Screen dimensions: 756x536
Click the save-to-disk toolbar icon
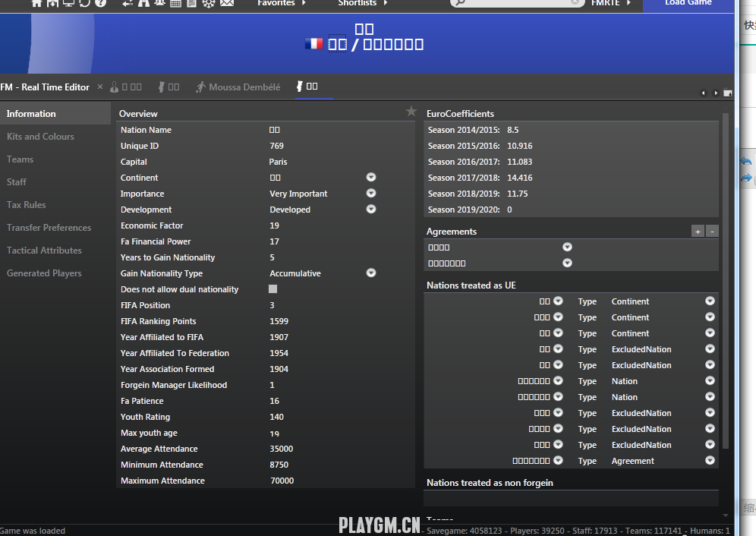click(52, 3)
